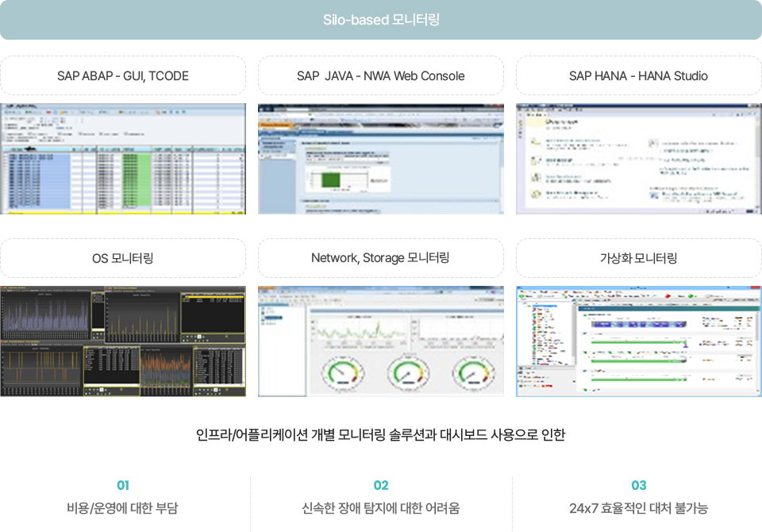
Task: Click the text 비용/운영에 대한 부담
Action: pos(122,508)
